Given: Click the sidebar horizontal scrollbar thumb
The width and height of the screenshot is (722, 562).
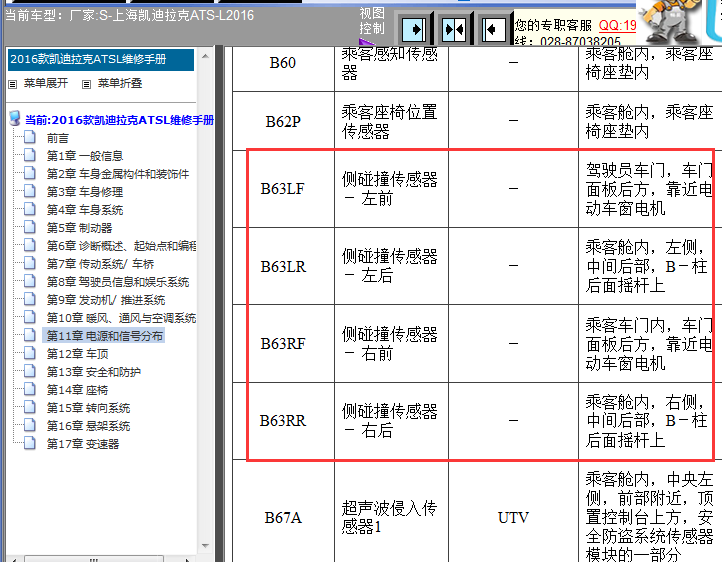Looking at the screenshot, I should pyautogui.click(x=94, y=559).
